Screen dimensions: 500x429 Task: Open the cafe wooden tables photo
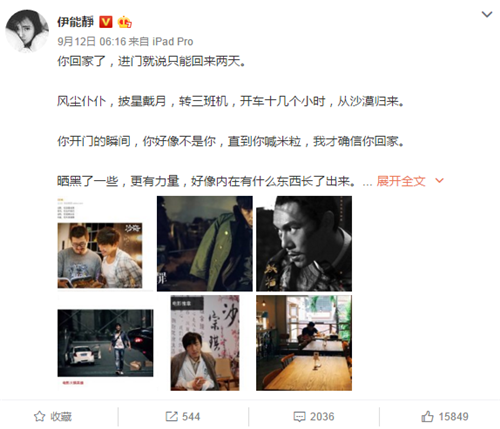[304, 343]
